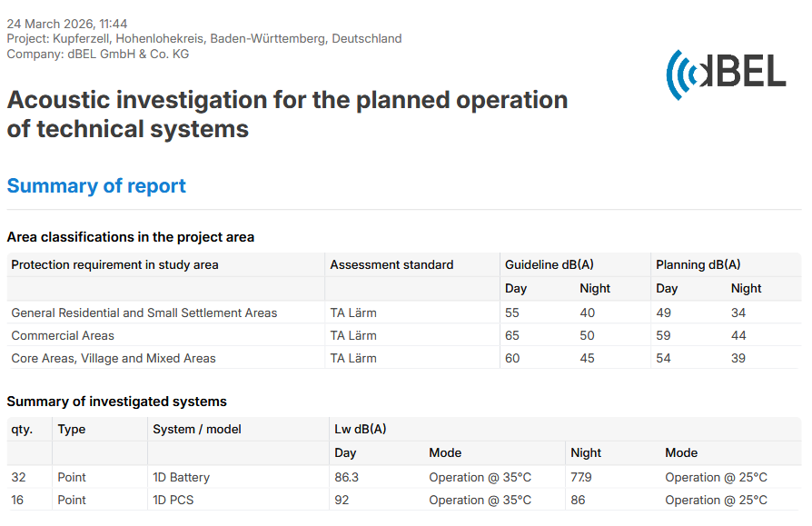
Task: Click the Type column header
Action: tap(72, 429)
